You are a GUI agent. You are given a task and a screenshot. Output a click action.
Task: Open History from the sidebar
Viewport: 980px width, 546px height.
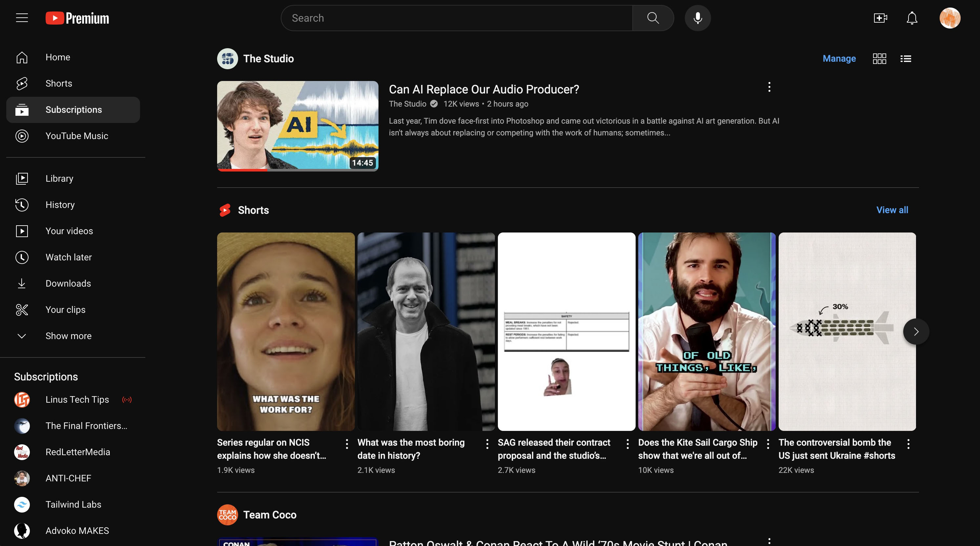pyautogui.click(x=60, y=205)
